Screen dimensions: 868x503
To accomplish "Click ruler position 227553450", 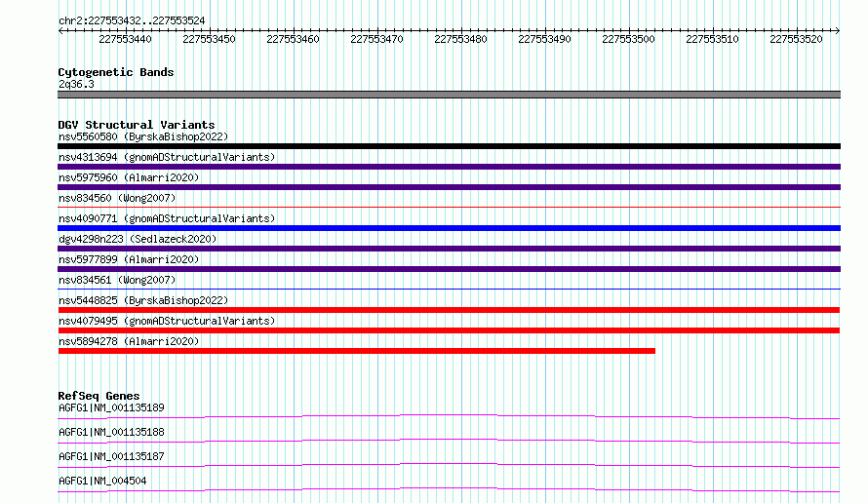I will tap(210, 39).
